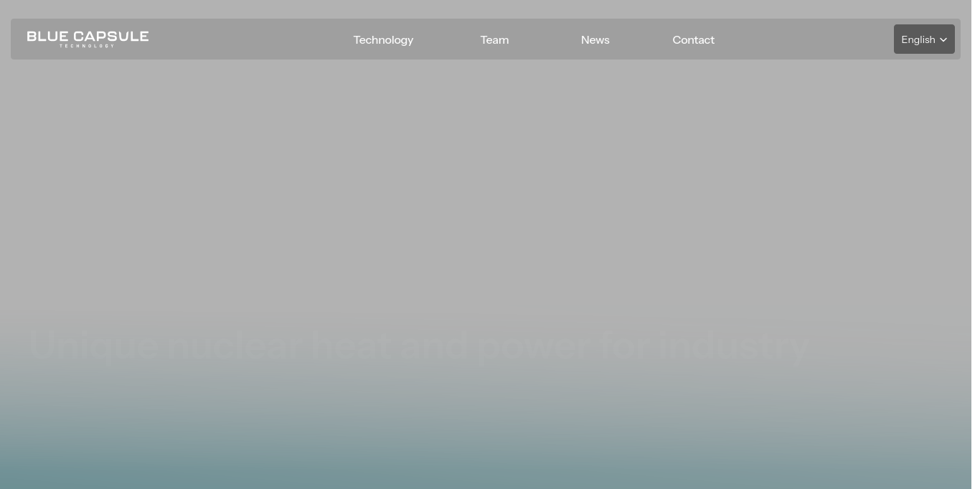The height and width of the screenshot is (489, 980).
Task: Click the chevron arrow beside English
Action: tap(943, 40)
